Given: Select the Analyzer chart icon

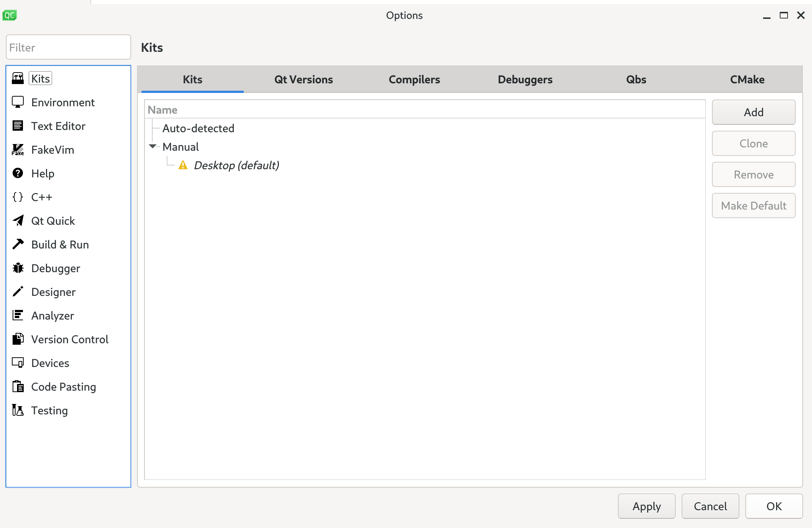Looking at the screenshot, I should pos(18,315).
